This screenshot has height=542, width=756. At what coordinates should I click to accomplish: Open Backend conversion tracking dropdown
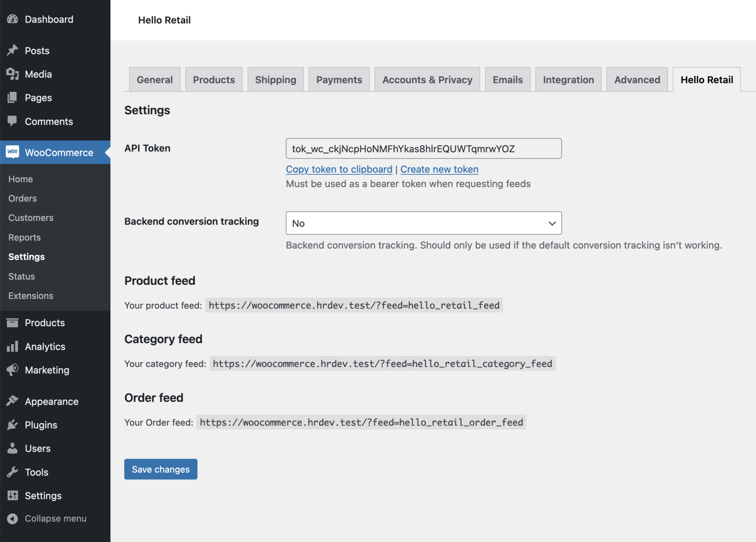[x=423, y=223]
